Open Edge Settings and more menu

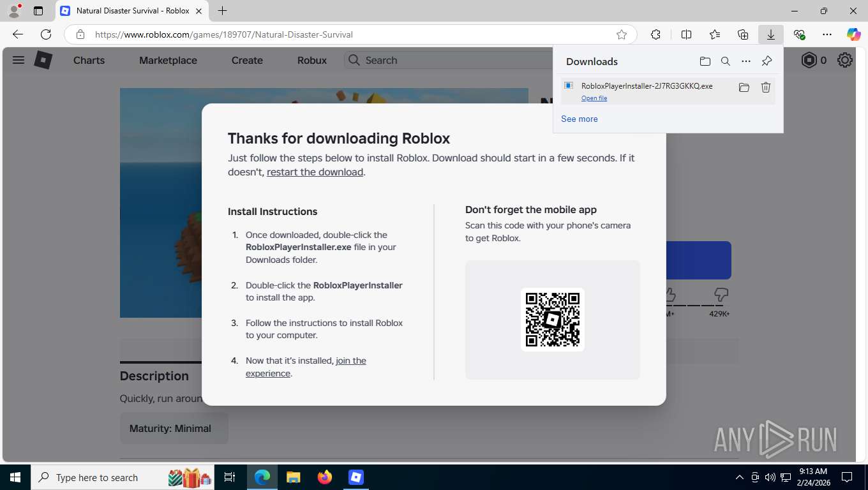[827, 34]
